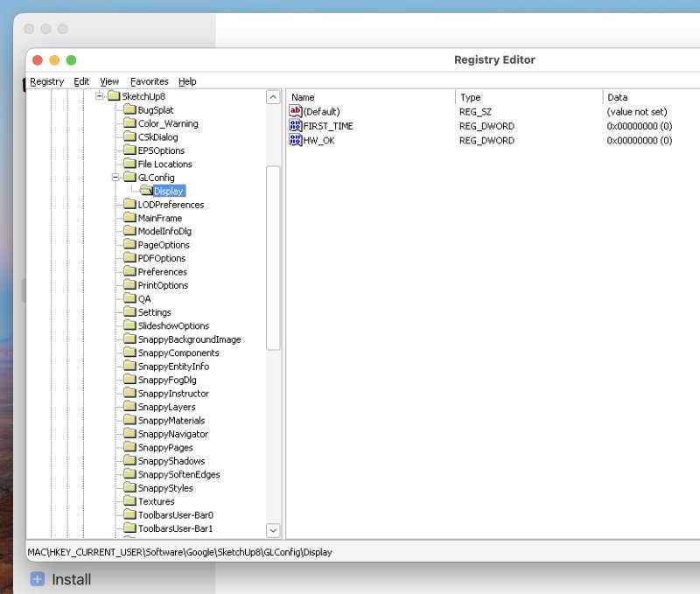Click the BugSplat folder icon

129,110
